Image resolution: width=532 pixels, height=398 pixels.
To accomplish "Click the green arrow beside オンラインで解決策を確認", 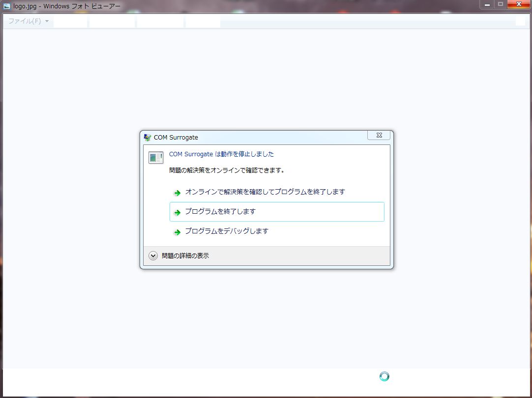I will click(x=177, y=193).
